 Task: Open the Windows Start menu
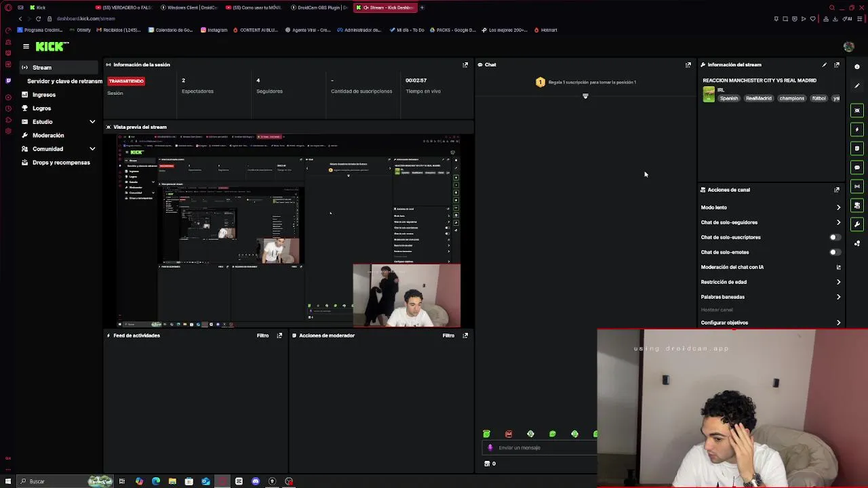tap(7, 481)
